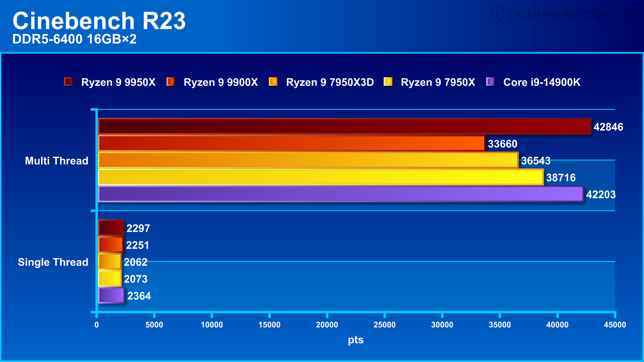644x362 pixels.
Task: Click the pts axis title
Action: click(356, 340)
